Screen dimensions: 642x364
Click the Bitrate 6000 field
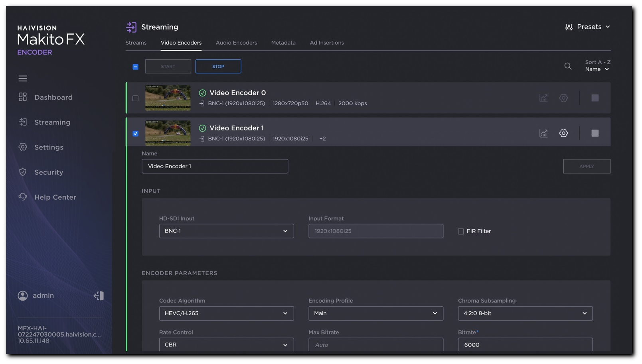(x=525, y=344)
